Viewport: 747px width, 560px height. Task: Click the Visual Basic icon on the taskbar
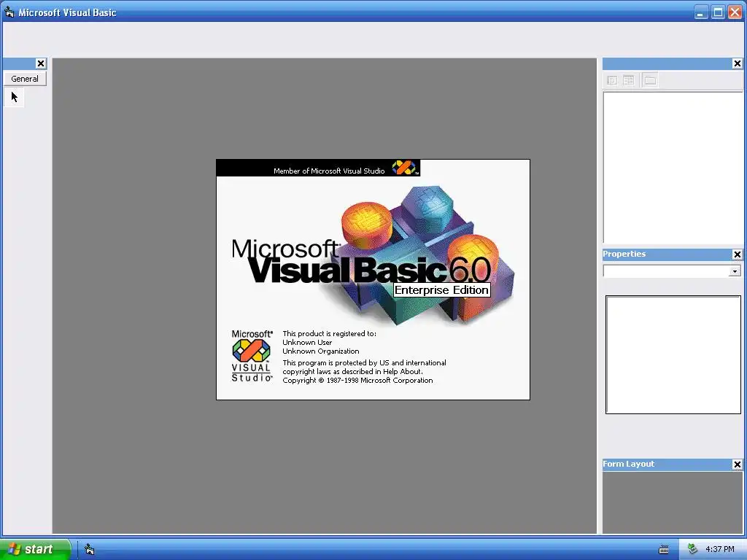90,550
